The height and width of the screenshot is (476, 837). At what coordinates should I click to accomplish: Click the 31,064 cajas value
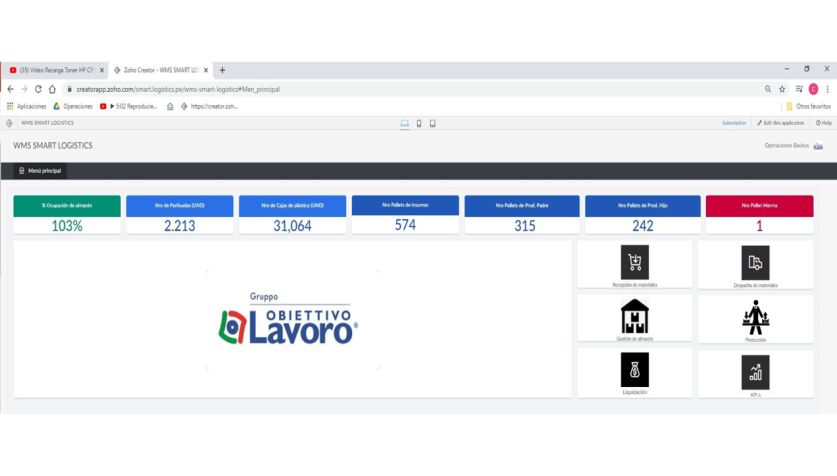tap(292, 226)
